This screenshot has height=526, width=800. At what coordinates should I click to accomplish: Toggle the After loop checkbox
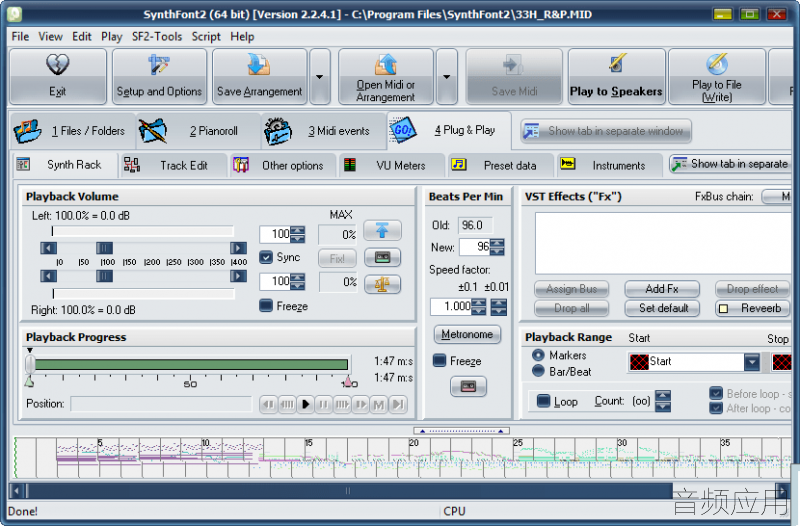pyautogui.click(x=716, y=408)
